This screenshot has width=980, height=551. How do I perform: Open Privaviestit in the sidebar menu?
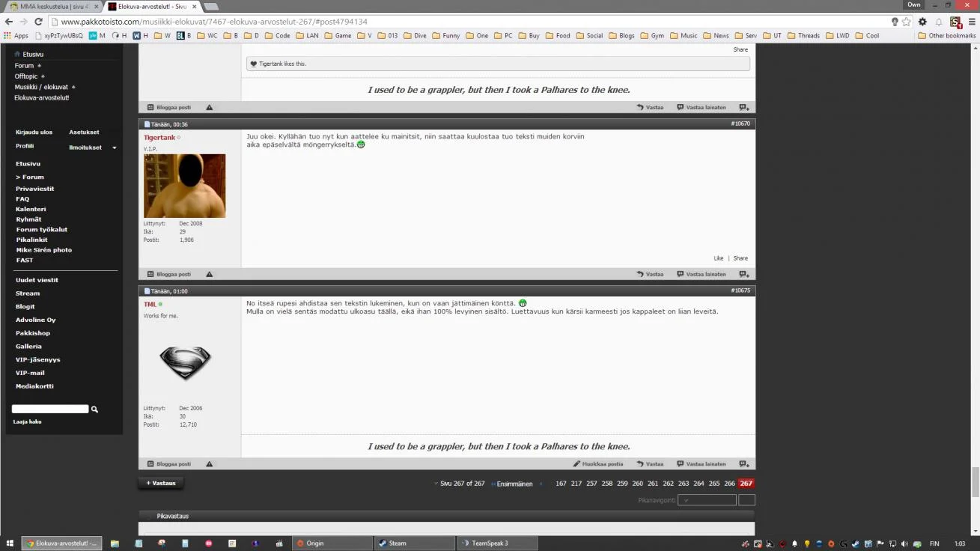(x=34, y=189)
